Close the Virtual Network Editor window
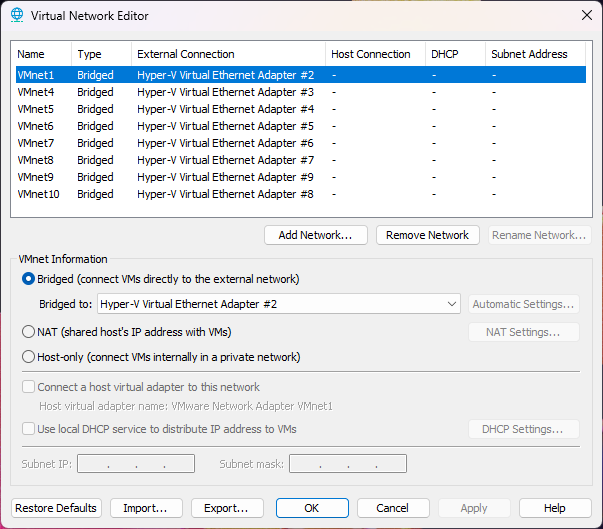This screenshot has height=529, width=603. point(586,15)
